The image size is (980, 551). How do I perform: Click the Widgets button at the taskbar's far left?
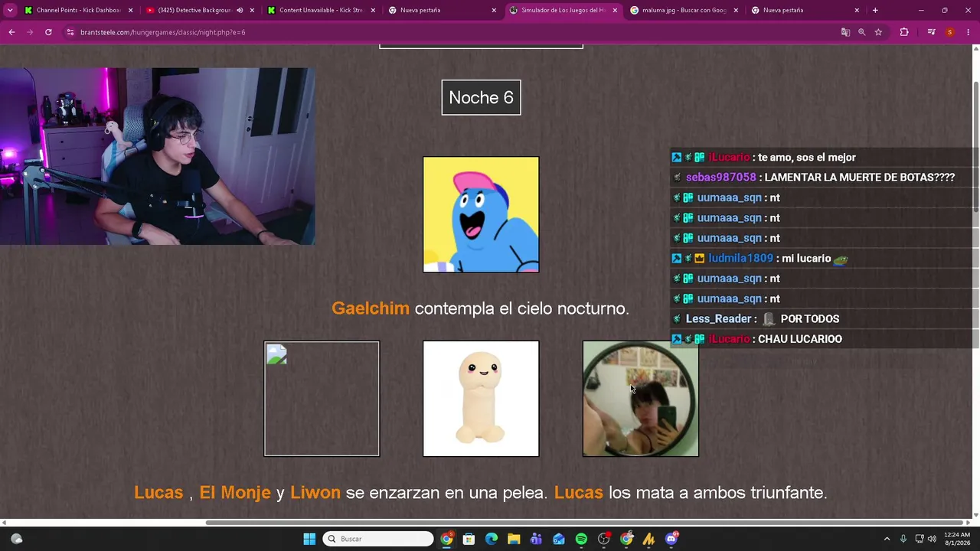tap(17, 539)
